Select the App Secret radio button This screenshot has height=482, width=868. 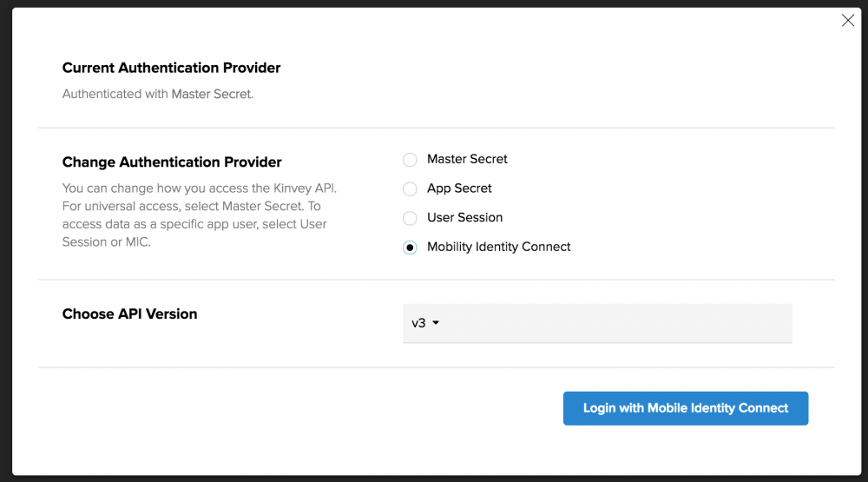pyautogui.click(x=410, y=189)
